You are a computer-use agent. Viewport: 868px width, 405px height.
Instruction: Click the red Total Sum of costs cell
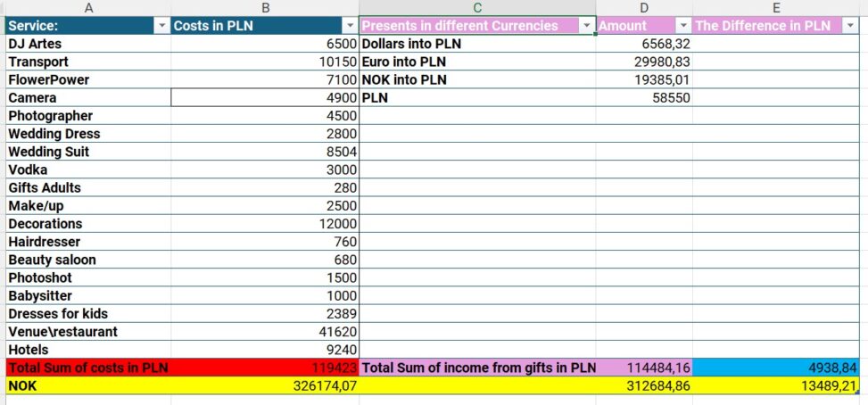87,368
